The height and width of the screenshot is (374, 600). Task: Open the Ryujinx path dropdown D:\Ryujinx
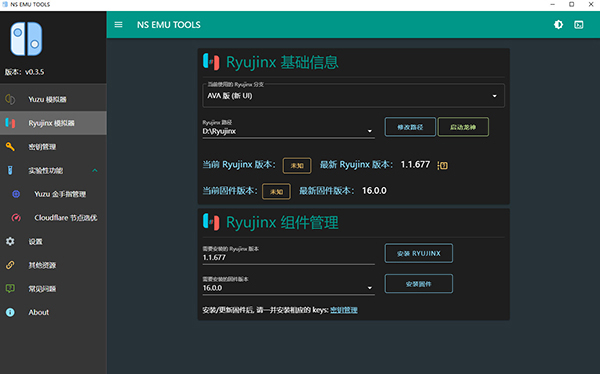click(x=289, y=129)
